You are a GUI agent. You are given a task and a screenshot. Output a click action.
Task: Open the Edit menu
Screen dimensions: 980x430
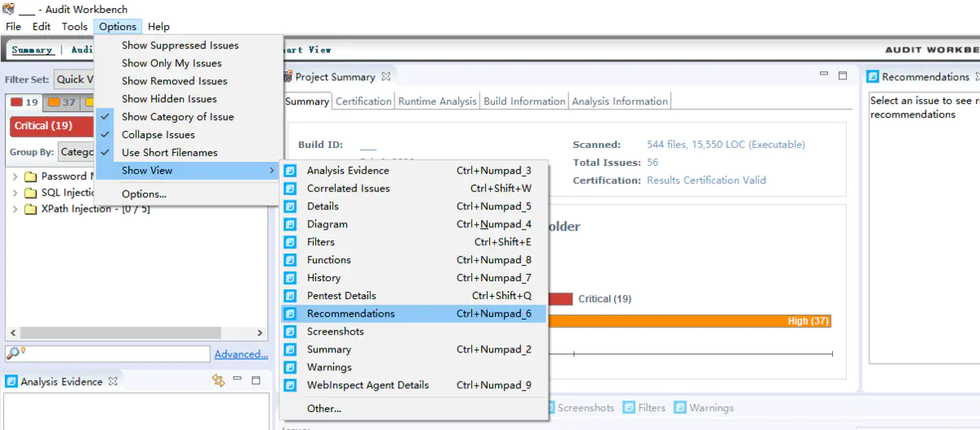[42, 27]
